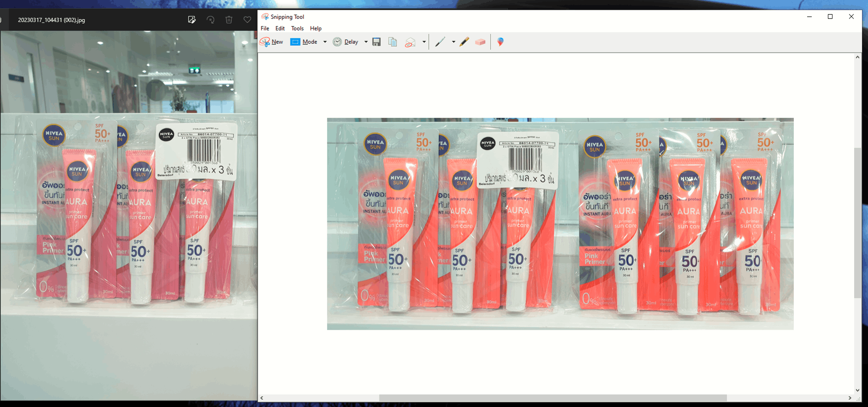Open the File menu

pyautogui.click(x=265, y=29)
